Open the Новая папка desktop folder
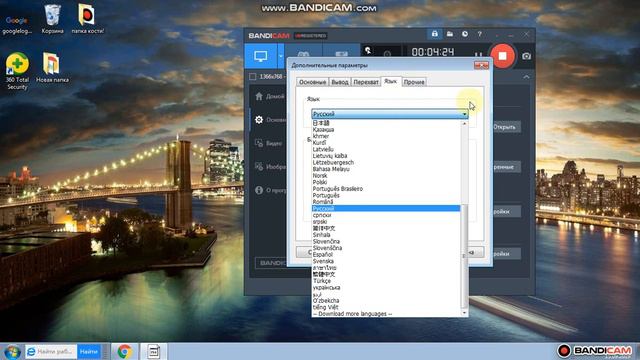This screenshot has height=360, width=640. (52, 68)
